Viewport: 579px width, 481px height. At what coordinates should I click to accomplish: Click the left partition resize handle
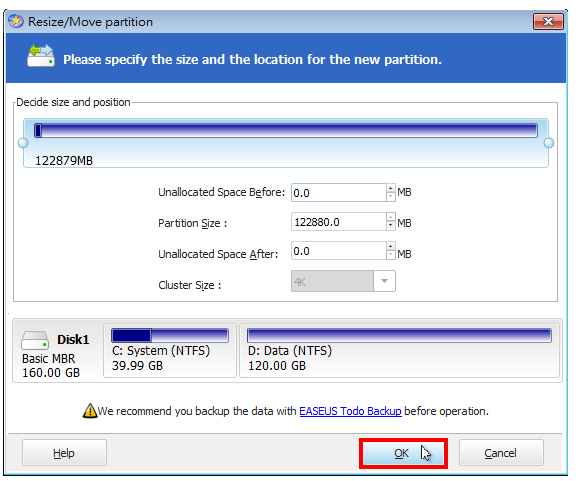(x=23, y=143)
